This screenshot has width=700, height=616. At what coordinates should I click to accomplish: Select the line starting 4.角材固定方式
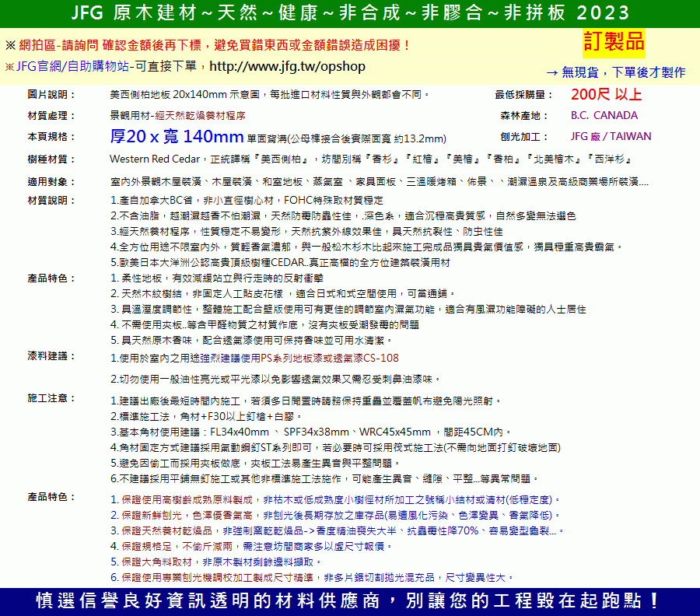[336, 448]
